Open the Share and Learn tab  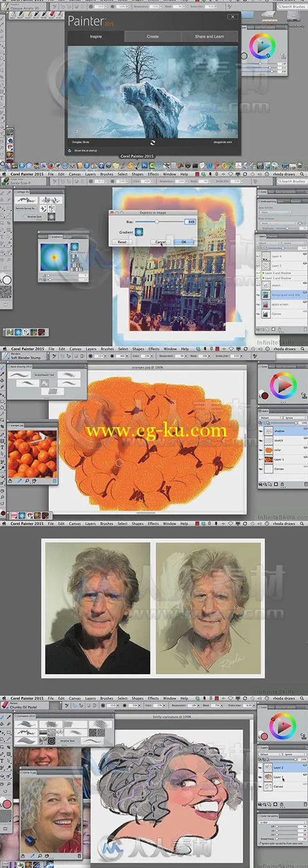pos(210,37)
